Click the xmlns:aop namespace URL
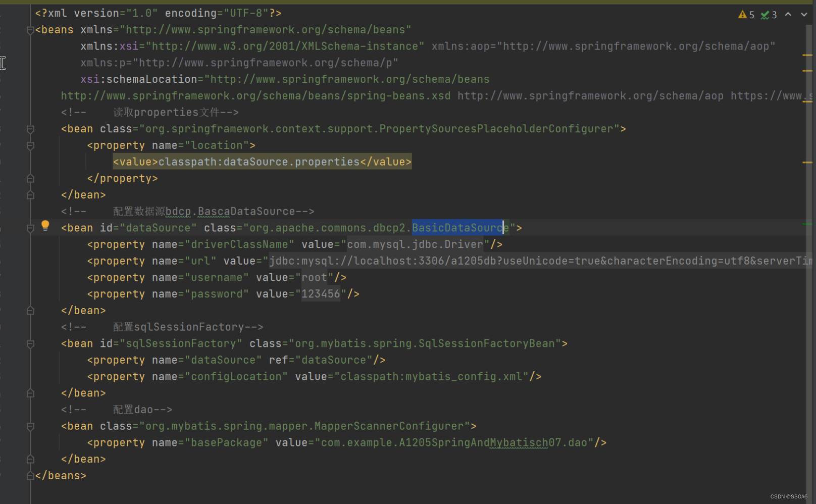This screenshot has height=504, width=816. tap(636, 46)
